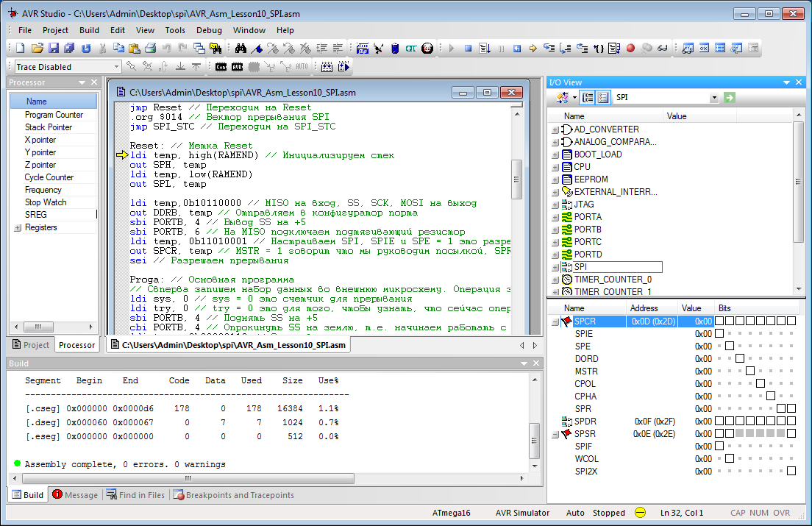Click the Show Next Statement yellow arrow
Image resolution: width=812 pixels, height=526 pixels.
[x=533, y=49]
